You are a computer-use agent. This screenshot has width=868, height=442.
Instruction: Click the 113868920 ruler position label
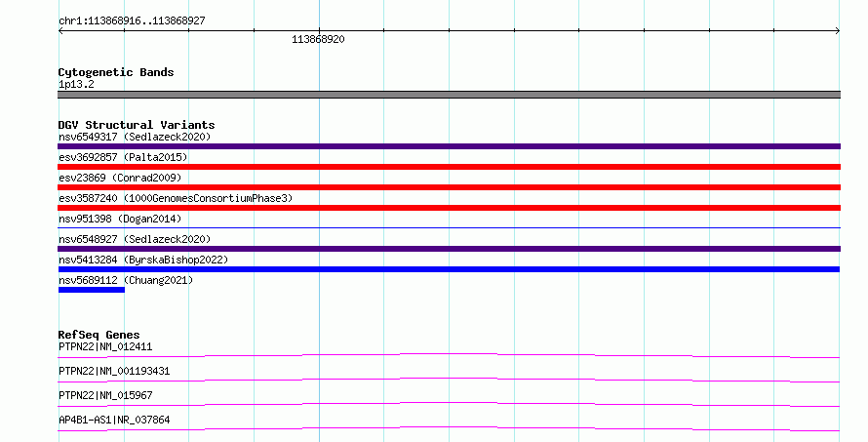coord(318,39)
